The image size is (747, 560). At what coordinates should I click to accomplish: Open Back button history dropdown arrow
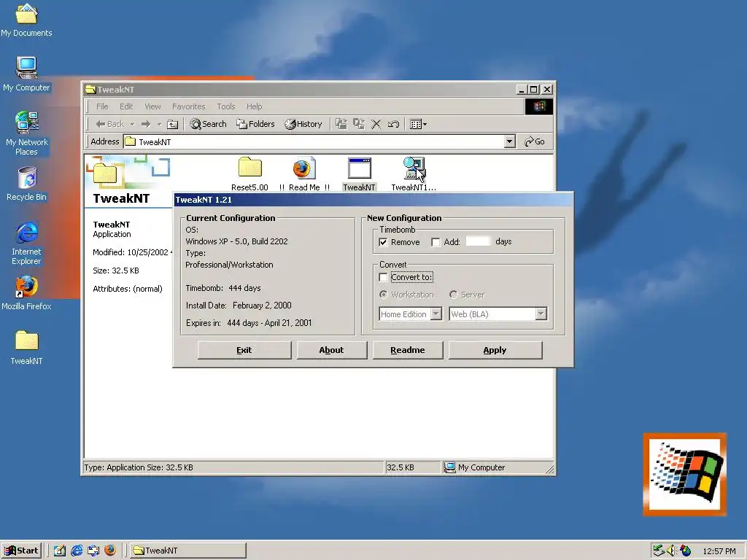pyautogui.click(x=132, y=124)
